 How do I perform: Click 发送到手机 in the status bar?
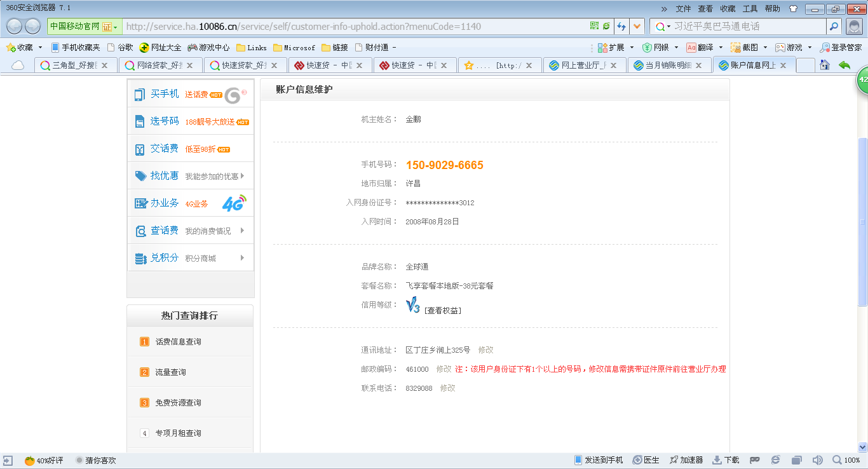[599, 460]
